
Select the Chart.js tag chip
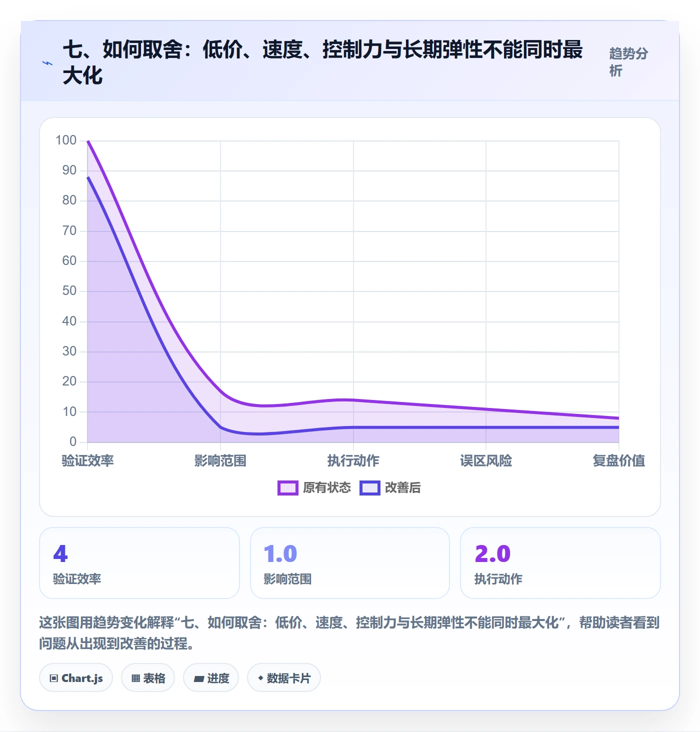[x=76, y=678]
